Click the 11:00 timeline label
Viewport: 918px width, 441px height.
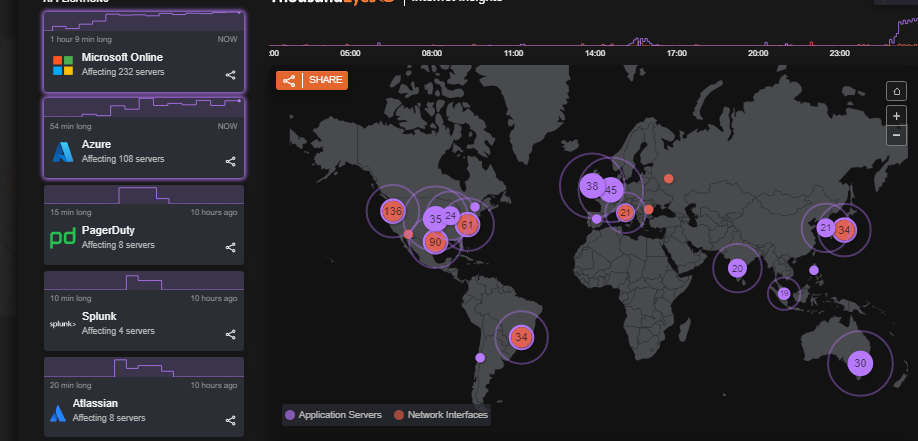pyautogui.click(x=513, y=53)
